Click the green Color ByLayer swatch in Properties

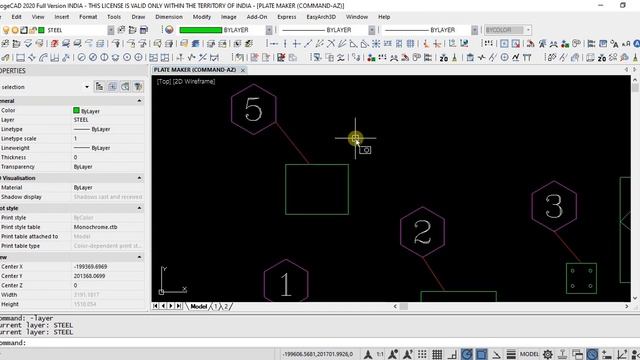pyautogui.click(x=76, y=111)
